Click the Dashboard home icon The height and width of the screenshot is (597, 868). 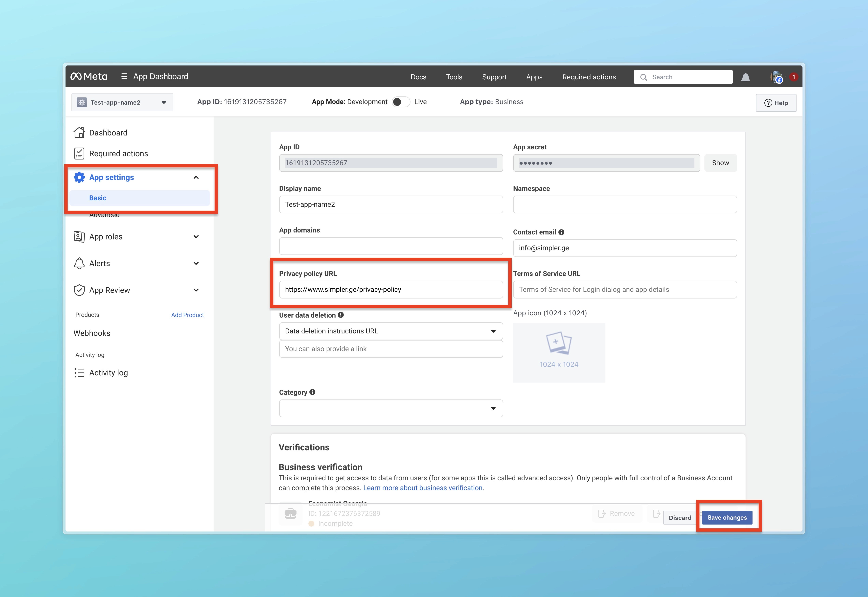(x=79, y=133)
